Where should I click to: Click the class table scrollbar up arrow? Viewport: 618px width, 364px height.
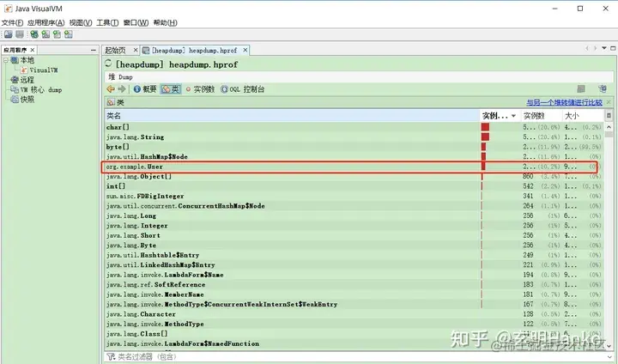click(x=609, y=127)
